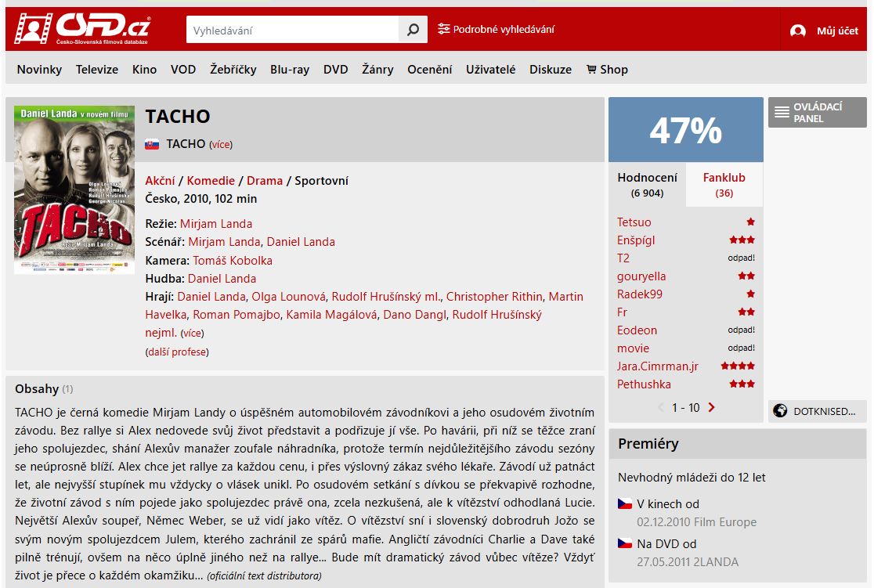Screen dimensions: 874x588
Task: Open the Můj účet user icon
Action: coord(797,31)
